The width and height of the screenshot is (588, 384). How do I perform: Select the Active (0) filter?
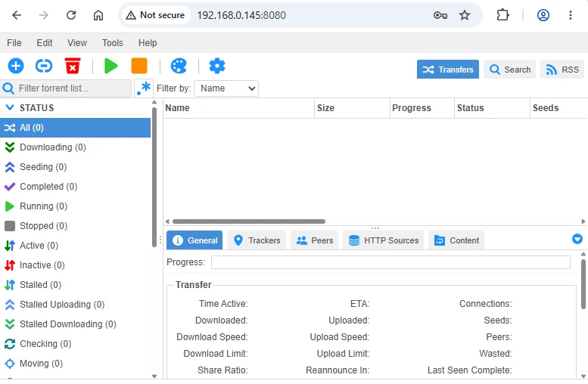(75, 246)
